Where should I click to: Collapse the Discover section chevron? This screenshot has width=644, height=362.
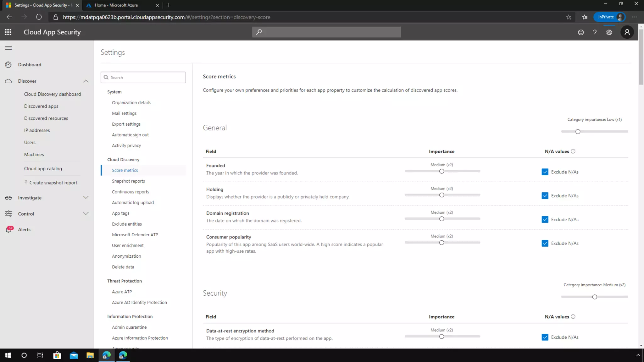point(86,81)
